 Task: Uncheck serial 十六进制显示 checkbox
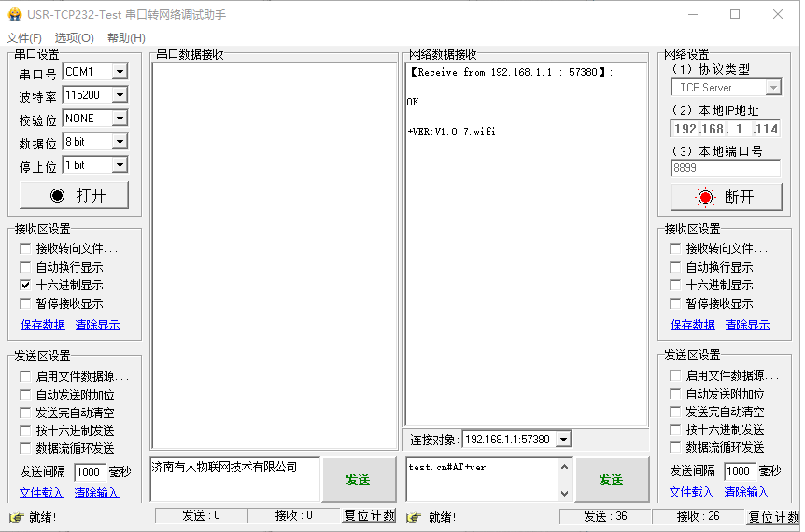click(x=25, y=285)
